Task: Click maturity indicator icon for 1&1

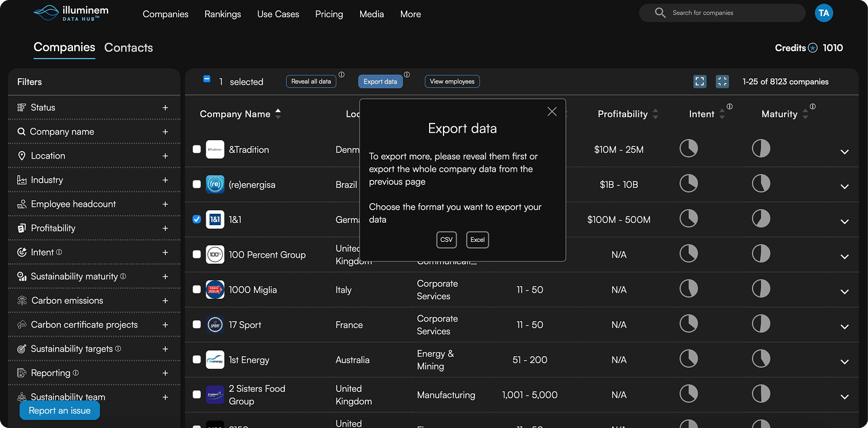Action: click(761, 218)
